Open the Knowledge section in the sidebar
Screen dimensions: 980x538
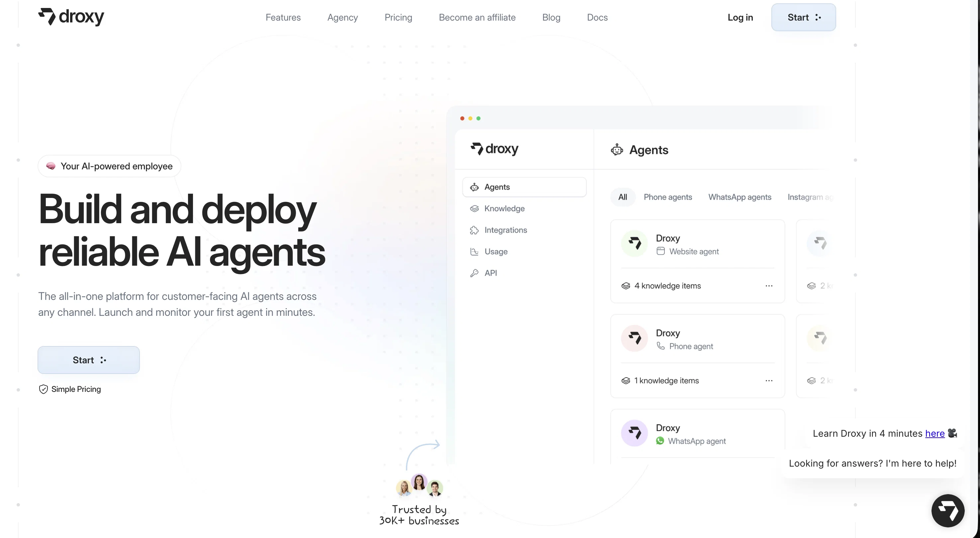(524, 209)
